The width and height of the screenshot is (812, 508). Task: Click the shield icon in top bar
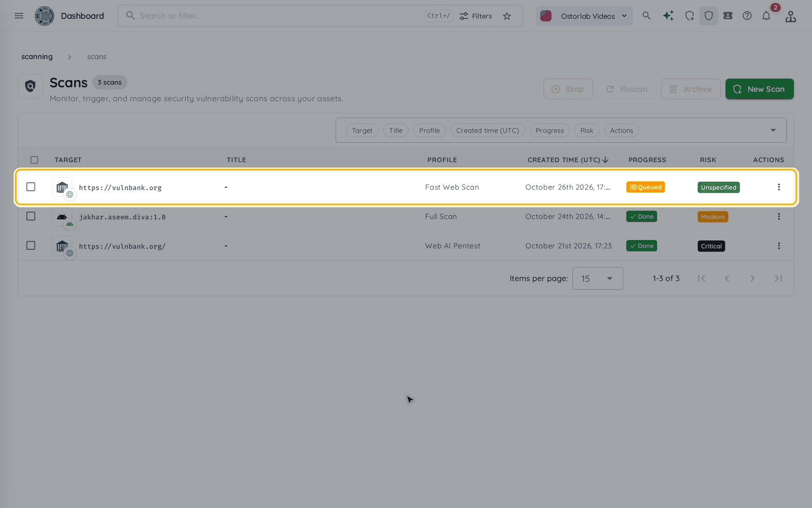pyautogui.click(x=709, y=16)
